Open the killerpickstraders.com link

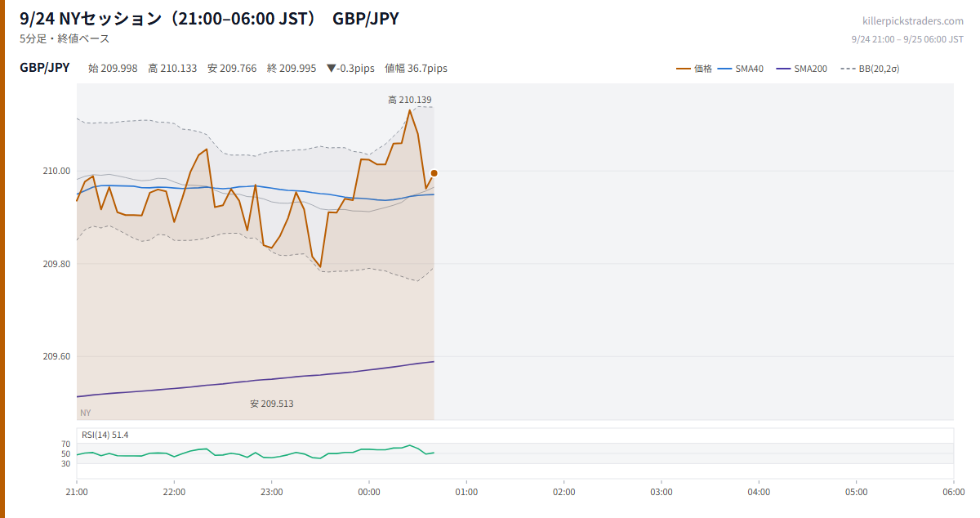click(x=913, y=21)
